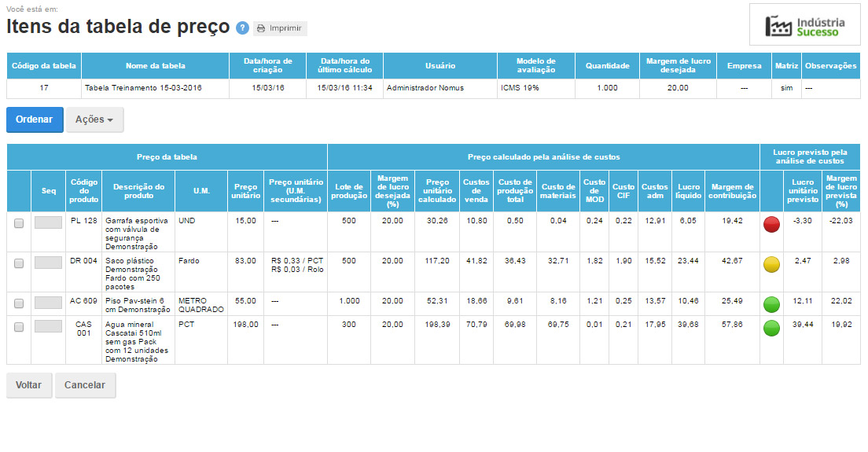Image resolution: width=868 pixels, height=452 pixels.
Task: Click the green status indicator for AC 609
Action: coord(772,304)
